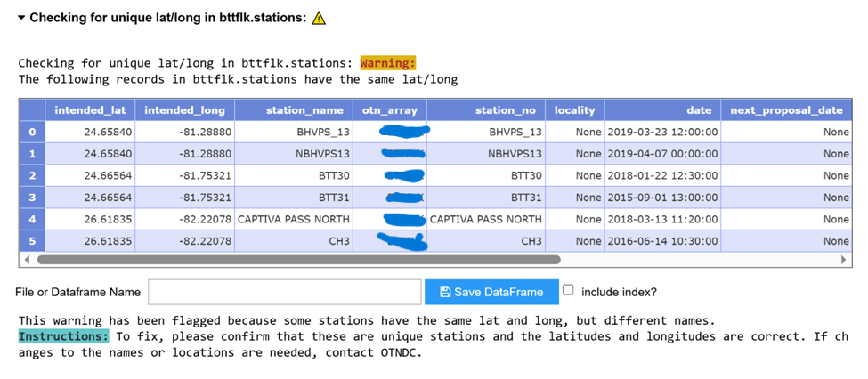Click the table's scroll right arrow
Image resolution: width=868 pixels, height=379 pixels.
point(844,259)
